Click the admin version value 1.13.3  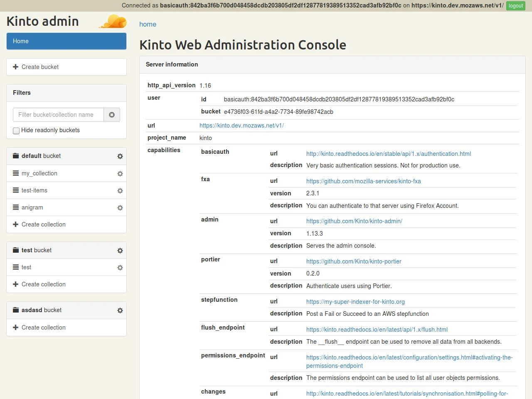[x=315, y=234]
